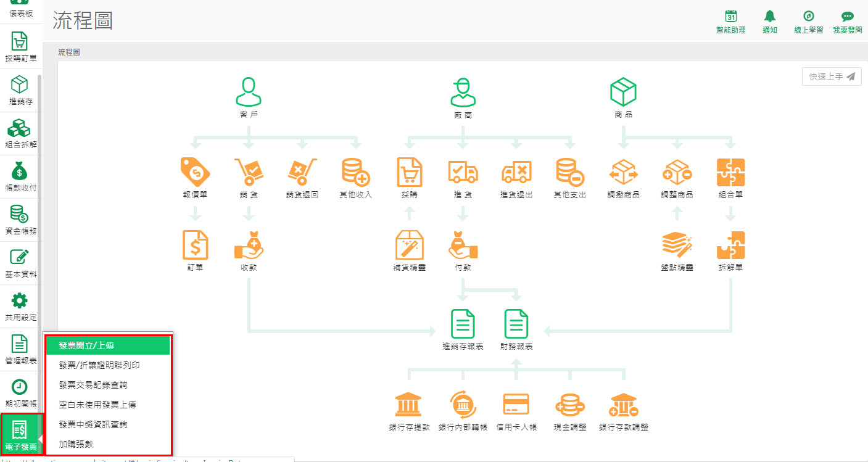Click the 收款 receive payment icon

[x=249, y=245]
